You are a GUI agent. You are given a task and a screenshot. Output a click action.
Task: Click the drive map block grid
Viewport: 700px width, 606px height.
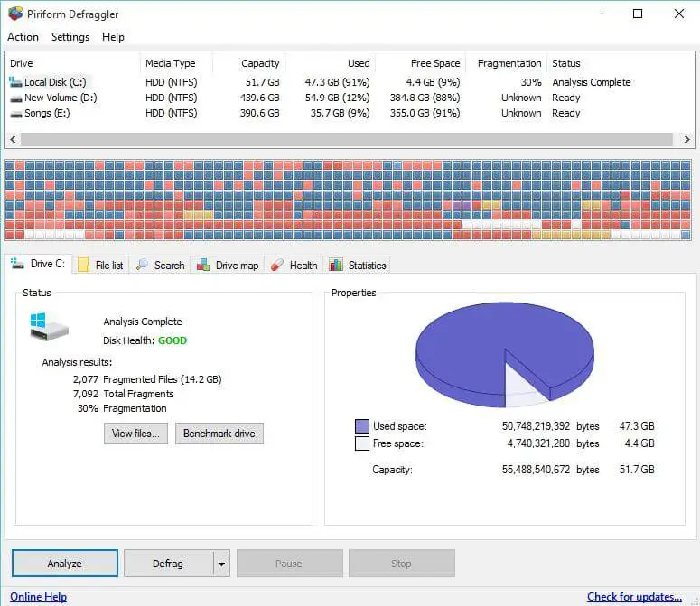(x=348, y=200)
